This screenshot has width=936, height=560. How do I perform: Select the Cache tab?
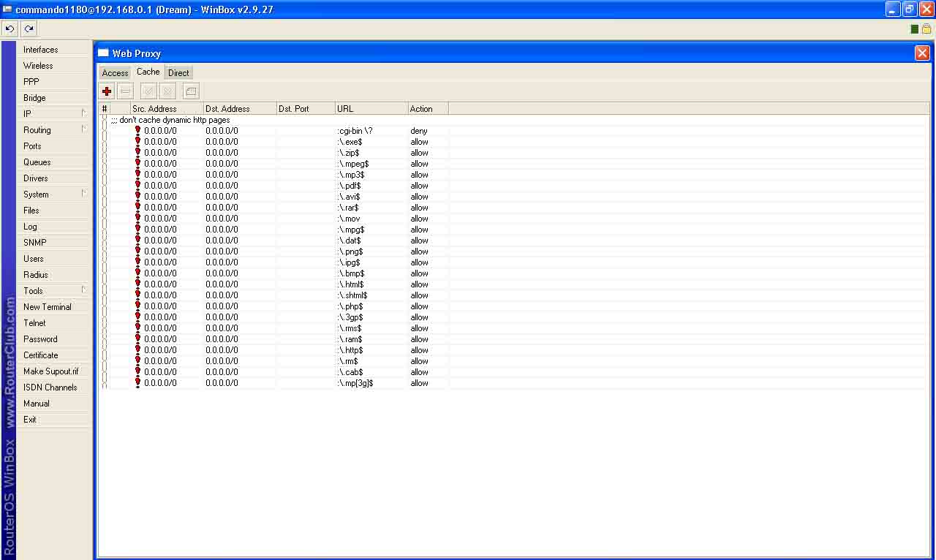pyautogui.click(x=148, y=72)
